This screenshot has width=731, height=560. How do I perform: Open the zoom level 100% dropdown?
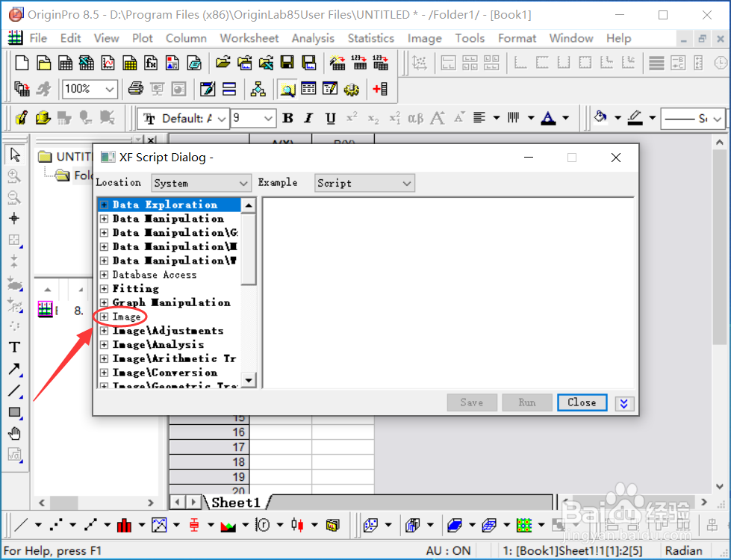[89, 89]
